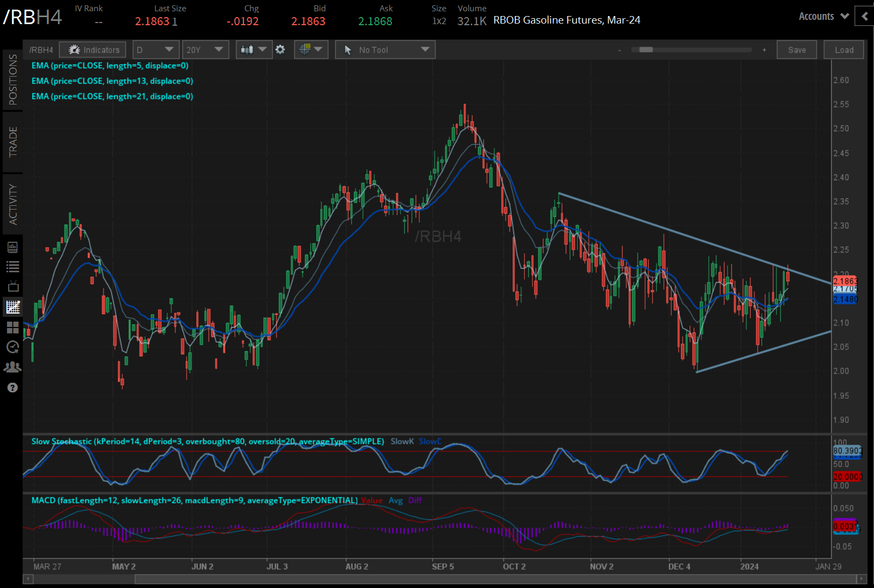Open the No Tool drawing dropdown
Viewport: 874px width, 588px height.
pos(385,50)
